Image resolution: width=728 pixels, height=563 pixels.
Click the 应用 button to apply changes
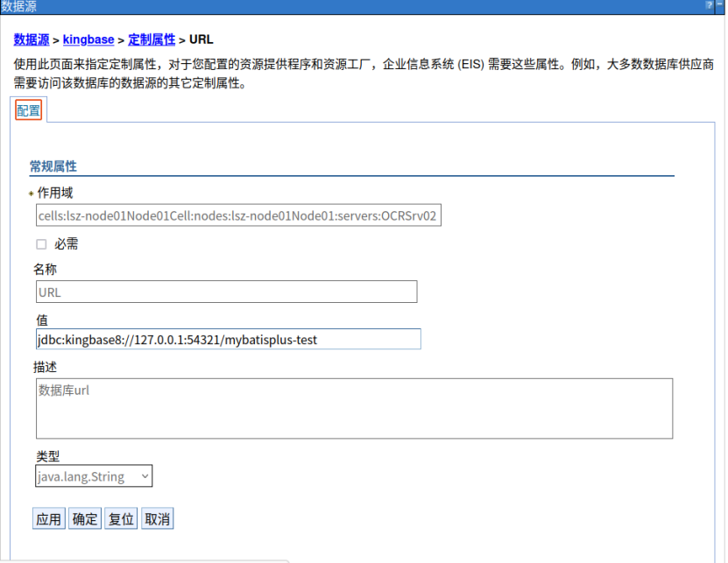pos(48,517)
